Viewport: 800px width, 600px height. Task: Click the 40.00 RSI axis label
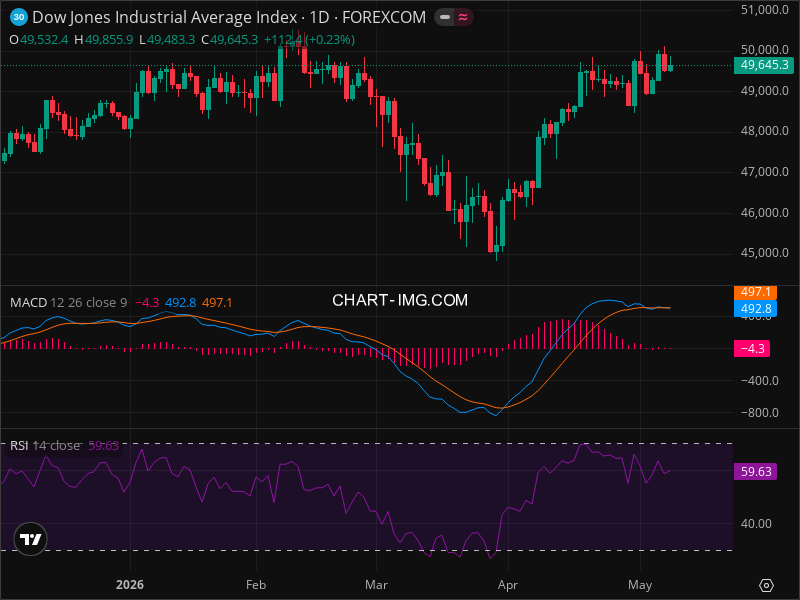[756, 524]
